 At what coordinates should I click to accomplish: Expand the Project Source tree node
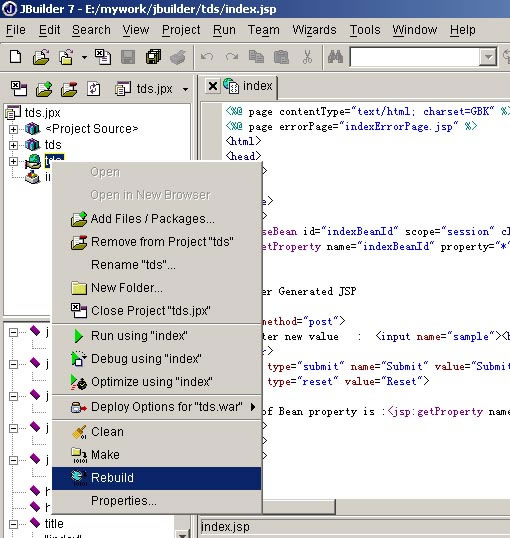pos(13,129)
